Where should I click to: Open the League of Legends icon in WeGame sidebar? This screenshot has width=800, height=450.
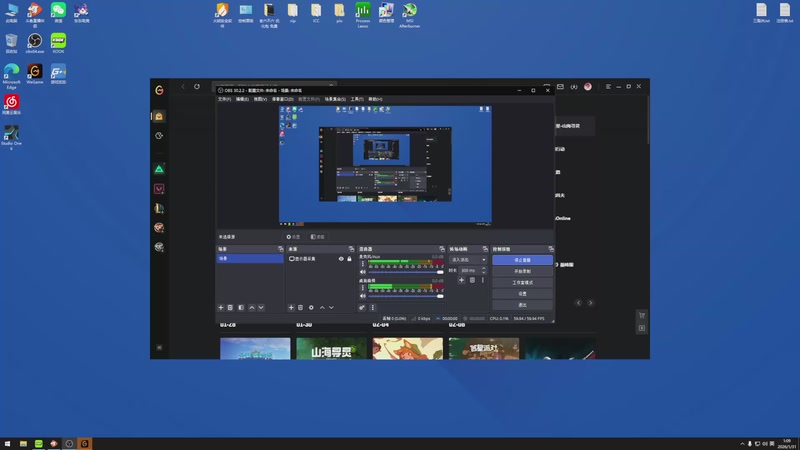159,208
